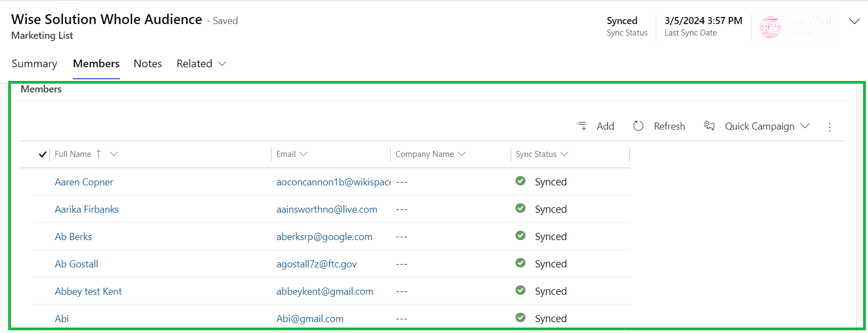868x333 pixels.
Task: Switch to the Summary tab
Action: [x=34, y=63]
